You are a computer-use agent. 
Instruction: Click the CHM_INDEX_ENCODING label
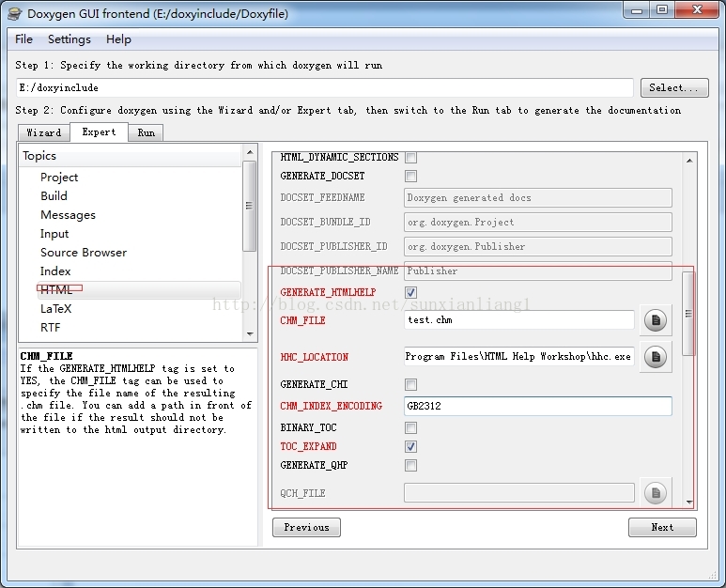coord(331,406)
